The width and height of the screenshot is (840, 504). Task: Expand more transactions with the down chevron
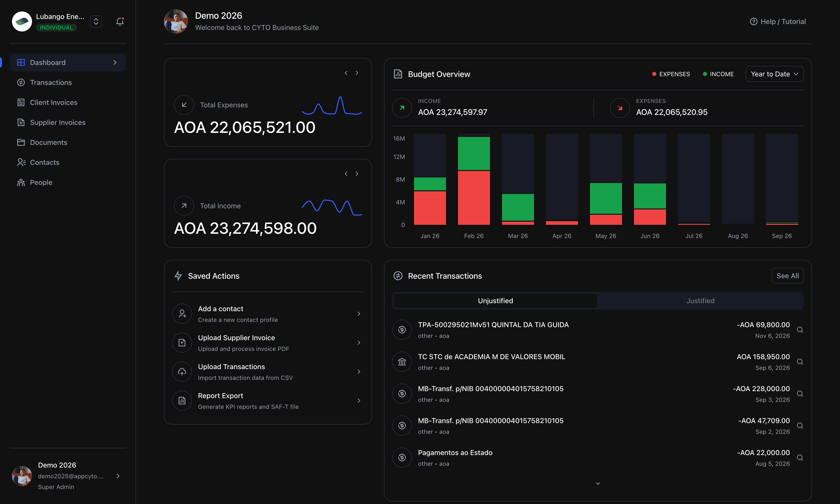[598, 483]
